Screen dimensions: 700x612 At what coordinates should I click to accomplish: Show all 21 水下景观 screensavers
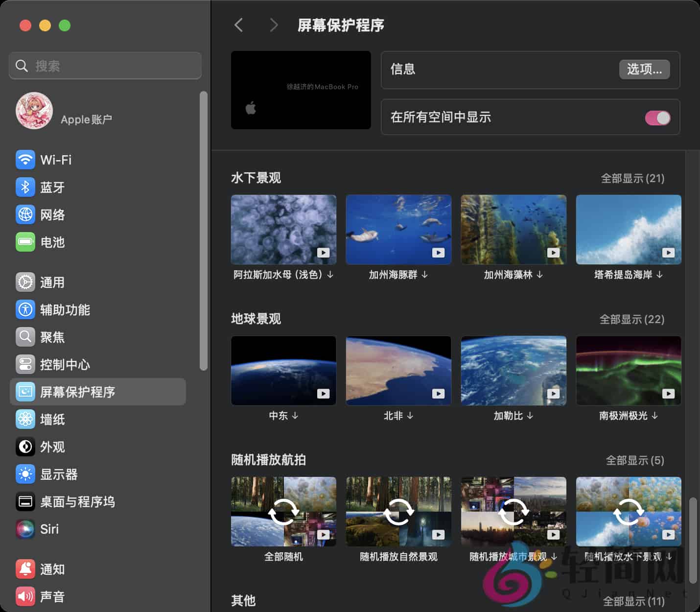[632, 179]
